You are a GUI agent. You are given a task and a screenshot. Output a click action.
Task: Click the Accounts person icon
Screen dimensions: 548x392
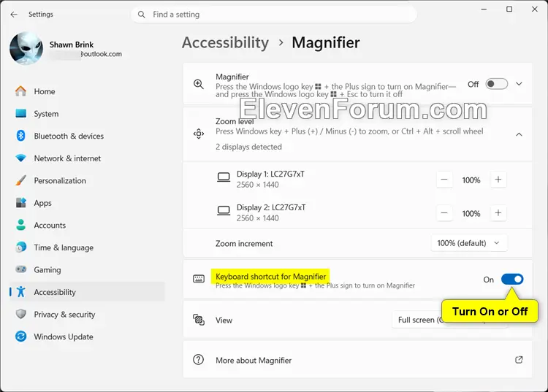tap(20, 225)
